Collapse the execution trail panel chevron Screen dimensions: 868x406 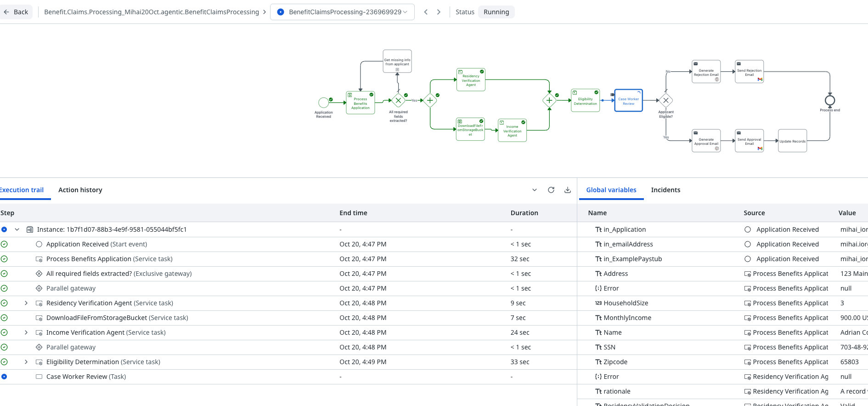(535, 190)
